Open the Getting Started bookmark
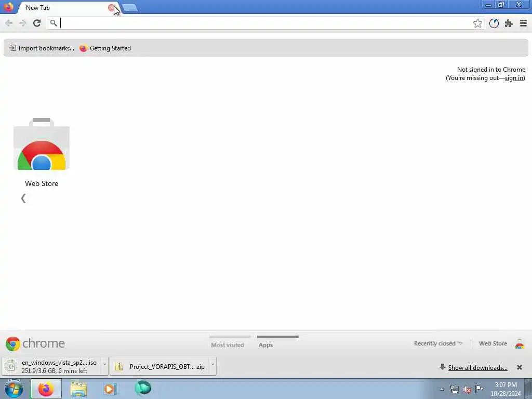 click(105, 48)
